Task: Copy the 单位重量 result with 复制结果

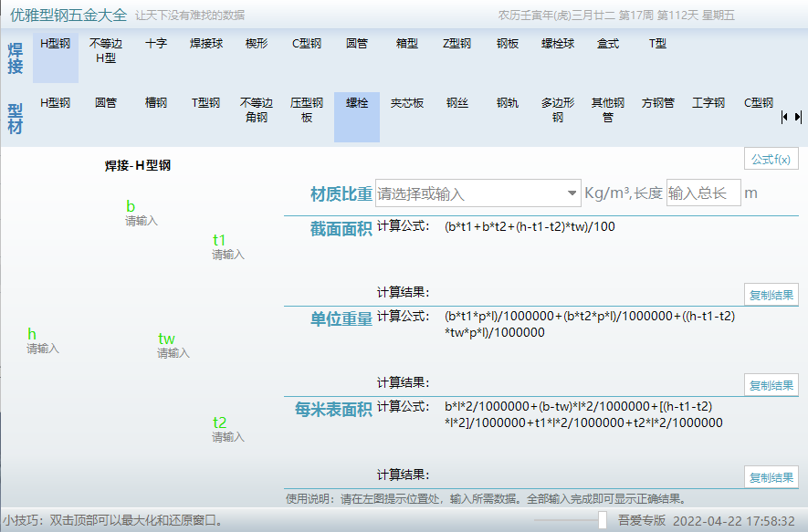Action: 770,384
